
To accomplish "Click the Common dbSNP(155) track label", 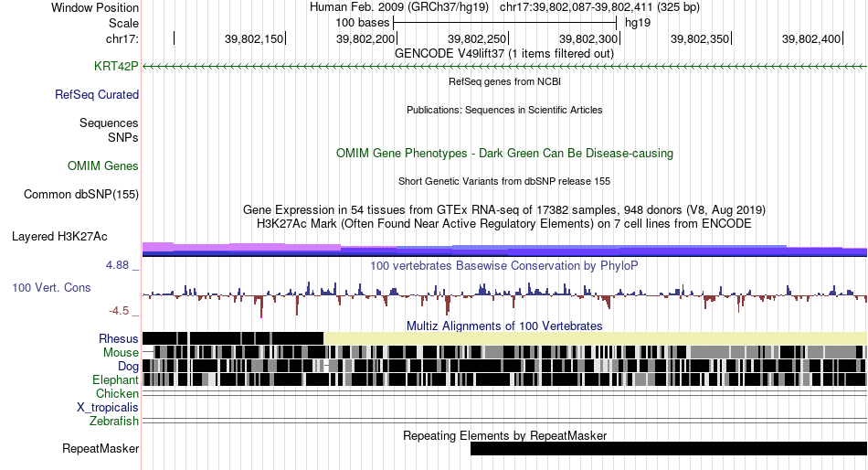I will coord(80,195).
